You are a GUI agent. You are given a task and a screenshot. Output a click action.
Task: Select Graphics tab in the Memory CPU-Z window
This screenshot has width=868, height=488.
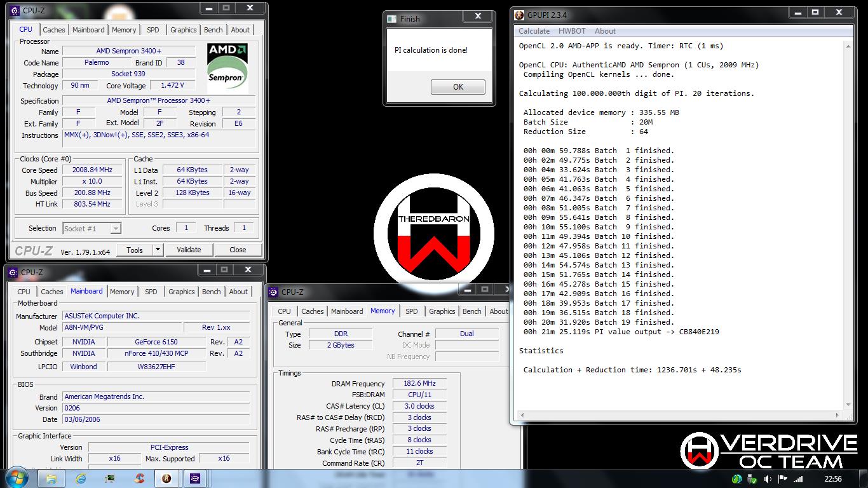[x=442, y=311]
